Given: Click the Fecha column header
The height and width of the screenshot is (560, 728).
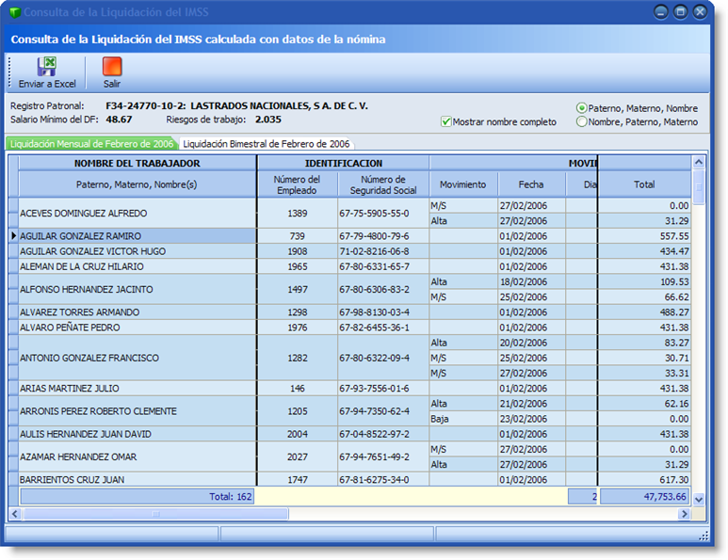Looking at the screenshot, I should (x=530, y=184).
